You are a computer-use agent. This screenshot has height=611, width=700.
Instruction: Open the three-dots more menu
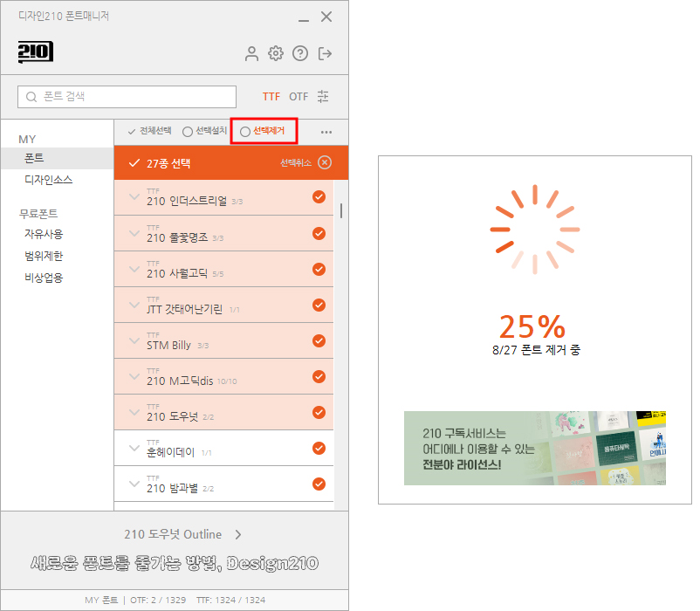pos(326,132)
